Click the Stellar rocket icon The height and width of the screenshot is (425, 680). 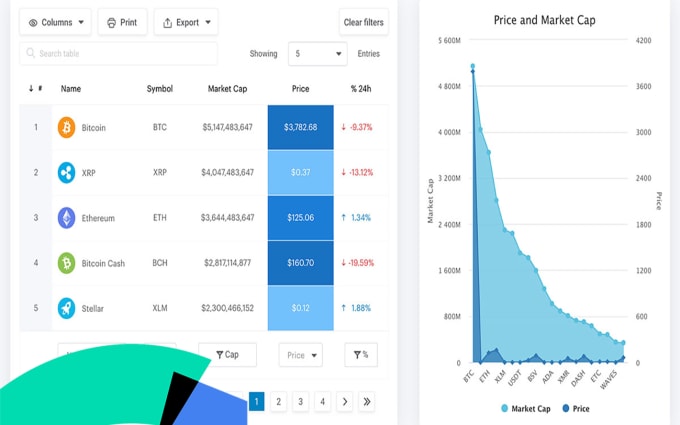point(66,308)
